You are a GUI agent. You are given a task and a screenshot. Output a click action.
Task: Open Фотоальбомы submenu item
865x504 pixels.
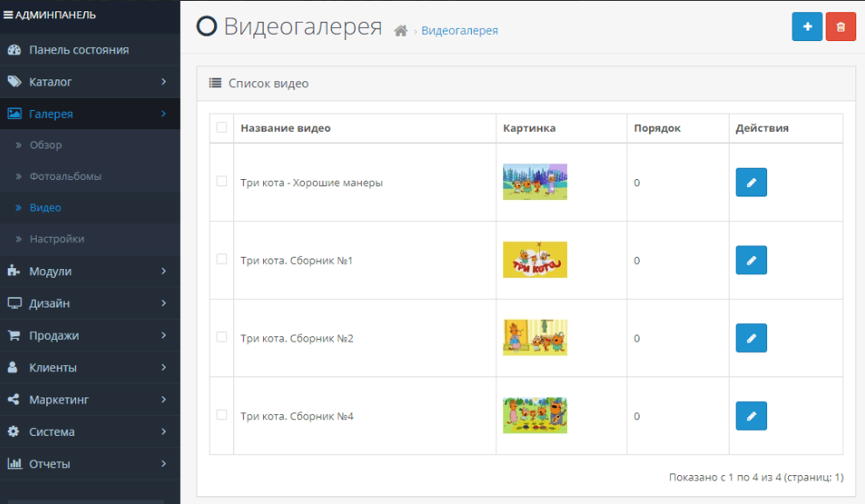point(66,176)
